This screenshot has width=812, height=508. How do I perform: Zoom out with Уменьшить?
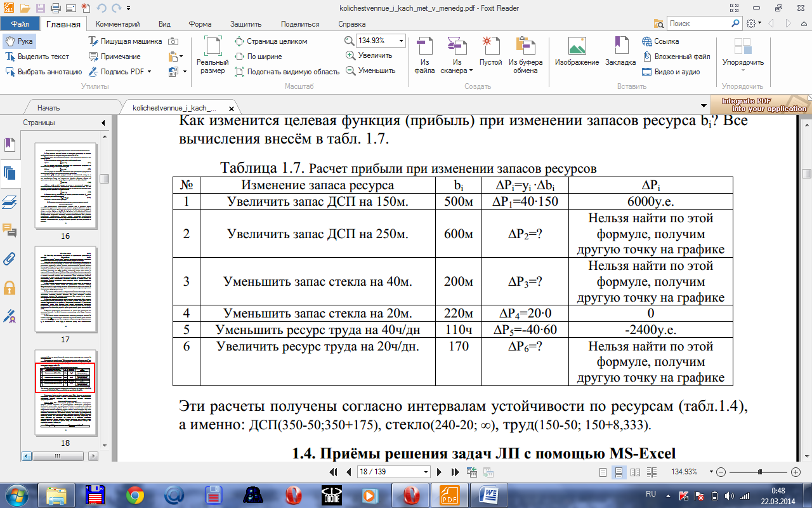tap(370, 70)
